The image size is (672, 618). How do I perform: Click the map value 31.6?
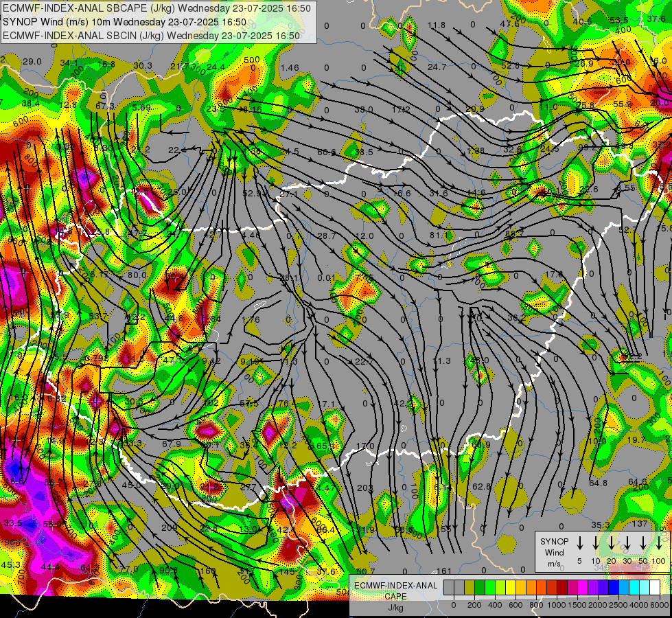439,194
